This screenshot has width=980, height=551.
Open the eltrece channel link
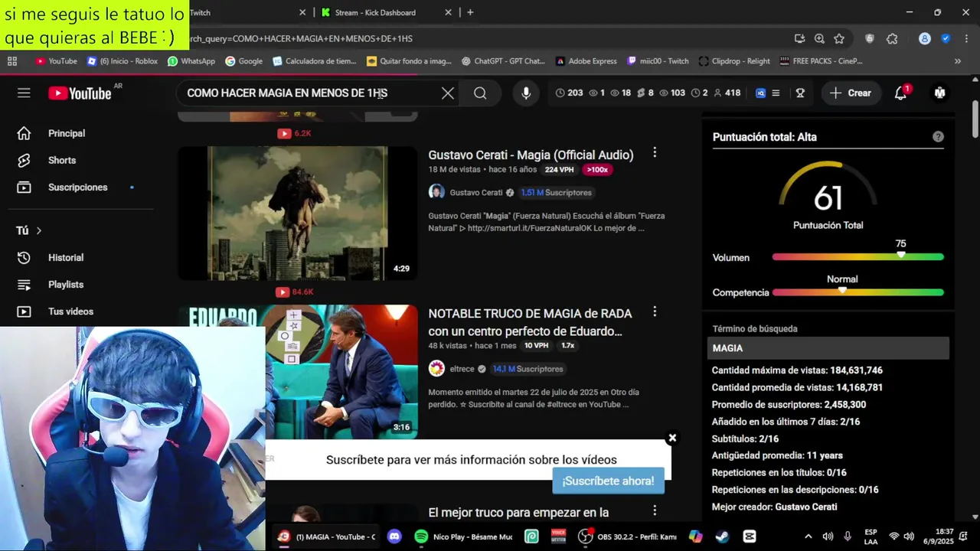462,369
